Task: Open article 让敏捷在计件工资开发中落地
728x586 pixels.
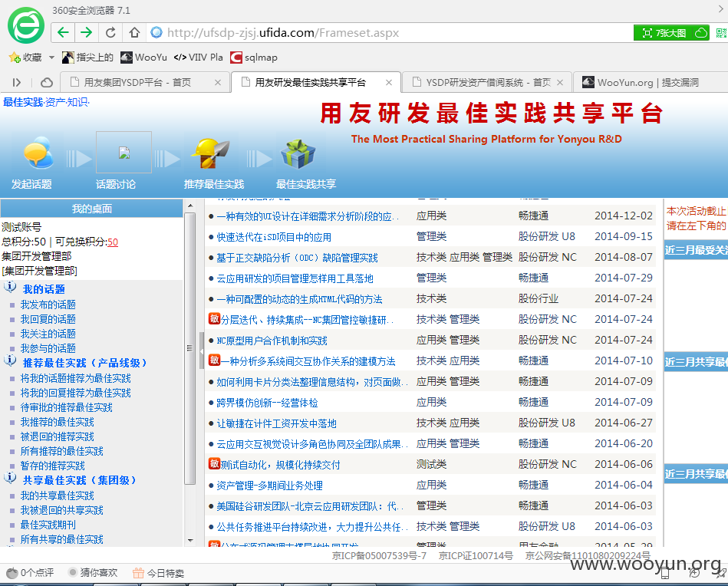Action: pyautogui.click(x=276, y=423)
